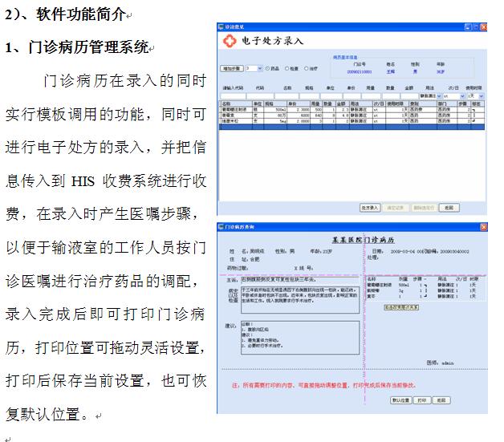Select the 检查 radio button

pyautogui.click(x=287, y=68)
